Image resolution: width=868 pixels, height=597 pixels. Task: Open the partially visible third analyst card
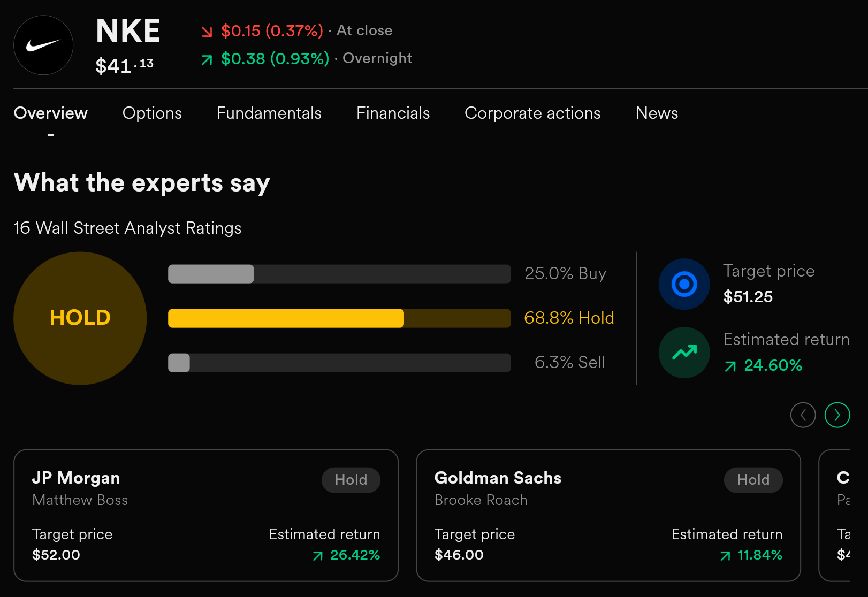[x=835, y=516]
